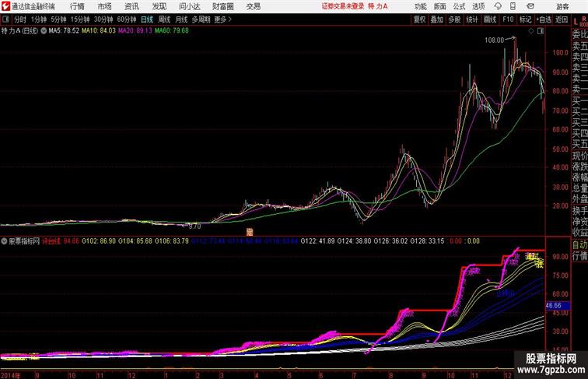
Task: Click the red L icon in right panel
Action: pos(576,22)
